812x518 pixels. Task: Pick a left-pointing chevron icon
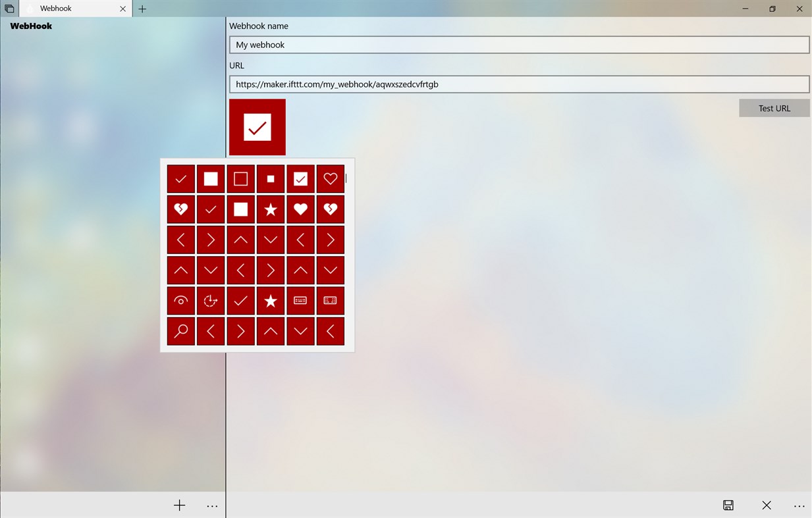[180, 240]
